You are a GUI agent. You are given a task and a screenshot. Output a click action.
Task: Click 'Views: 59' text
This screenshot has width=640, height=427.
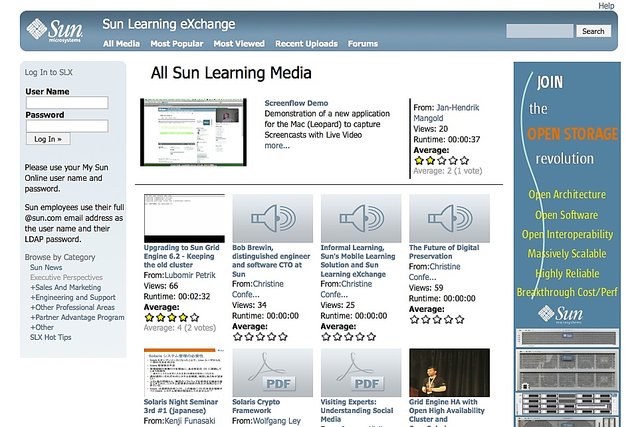coord(426,288)
